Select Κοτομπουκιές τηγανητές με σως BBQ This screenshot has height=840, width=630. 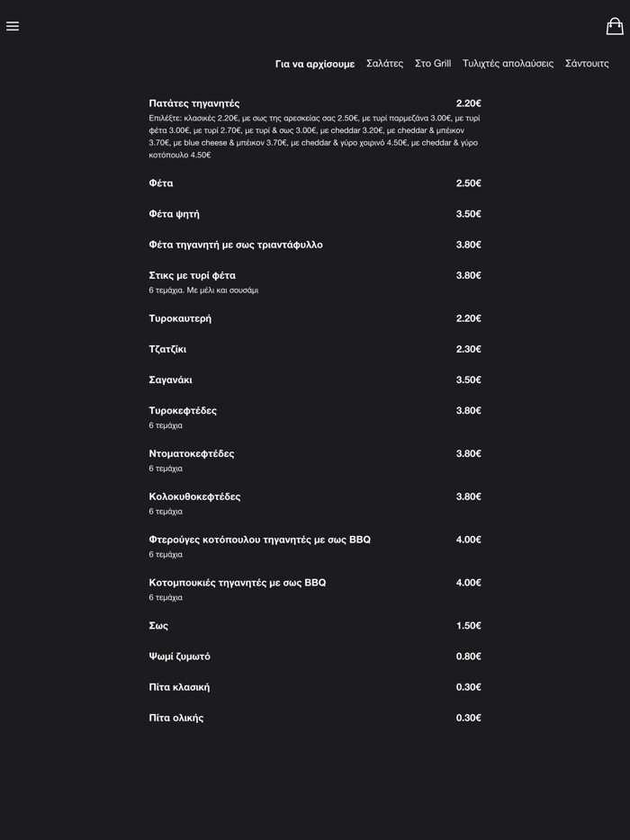[x=238, y=583]
